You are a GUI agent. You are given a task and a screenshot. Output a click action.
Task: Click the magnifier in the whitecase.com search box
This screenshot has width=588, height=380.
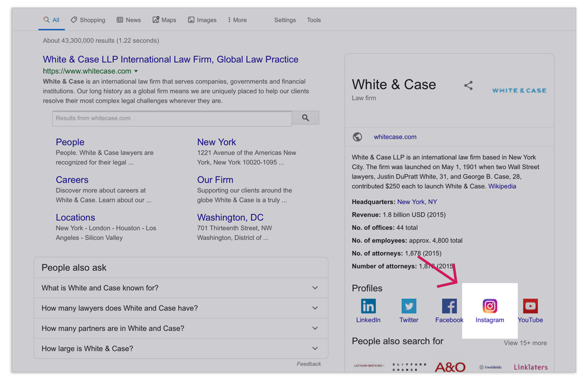pyautogui.click(x=306, y=118)
